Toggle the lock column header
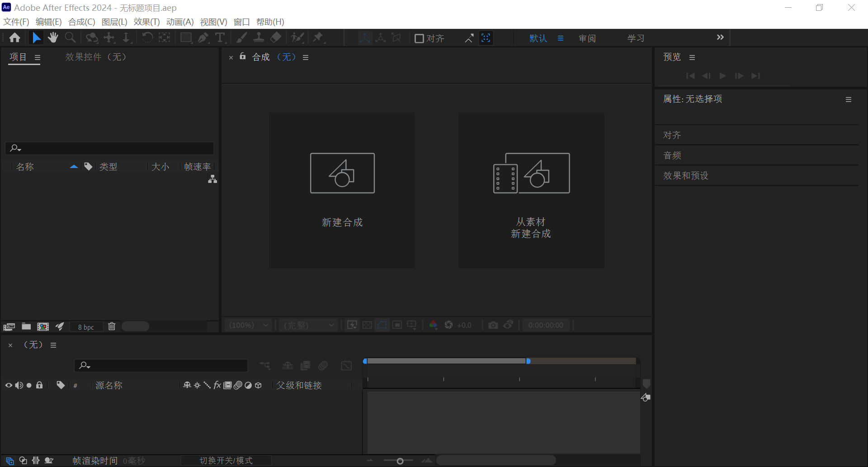This screenshot has width=868, height=467. click(39, 385)
